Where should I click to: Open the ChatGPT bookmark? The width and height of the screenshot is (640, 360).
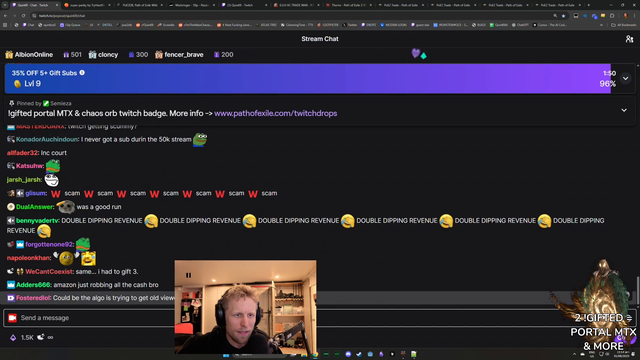(520, 25)
